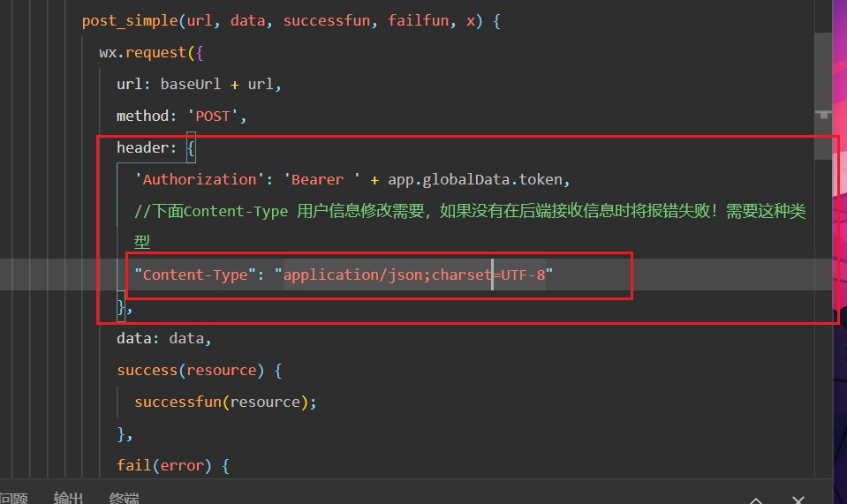Click 'fail(error)' callback name
Viewport: 847px width, 504px height.
[x=163, y=465]
